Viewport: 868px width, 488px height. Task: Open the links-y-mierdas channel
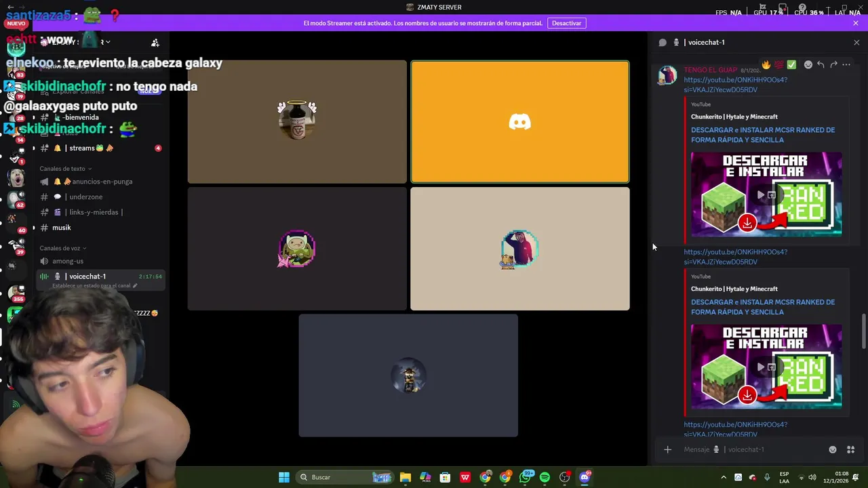pyautogui.click(x=100, y=212)
